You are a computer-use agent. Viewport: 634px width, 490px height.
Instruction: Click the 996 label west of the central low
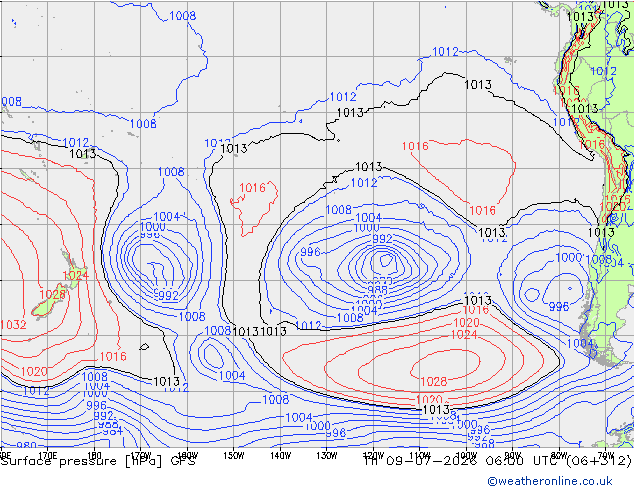[x=310, y=252]
